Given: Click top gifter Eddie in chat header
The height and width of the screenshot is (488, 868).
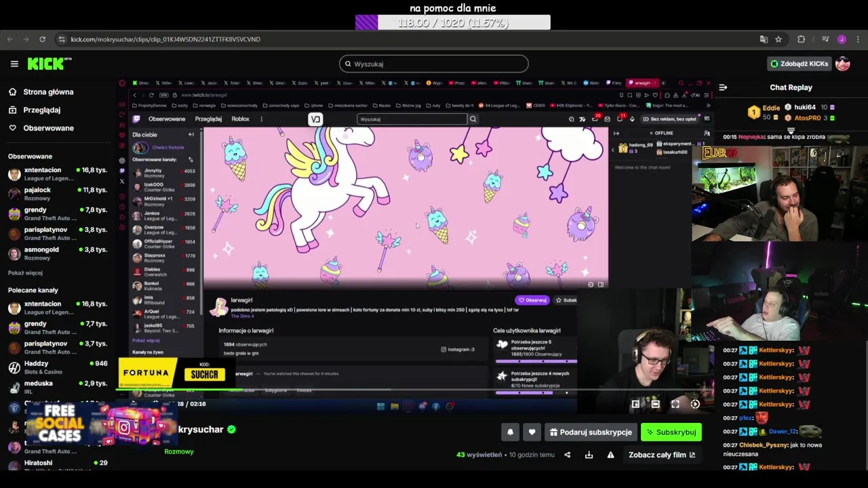Looking at the screenshot, I should click(771, 108).
